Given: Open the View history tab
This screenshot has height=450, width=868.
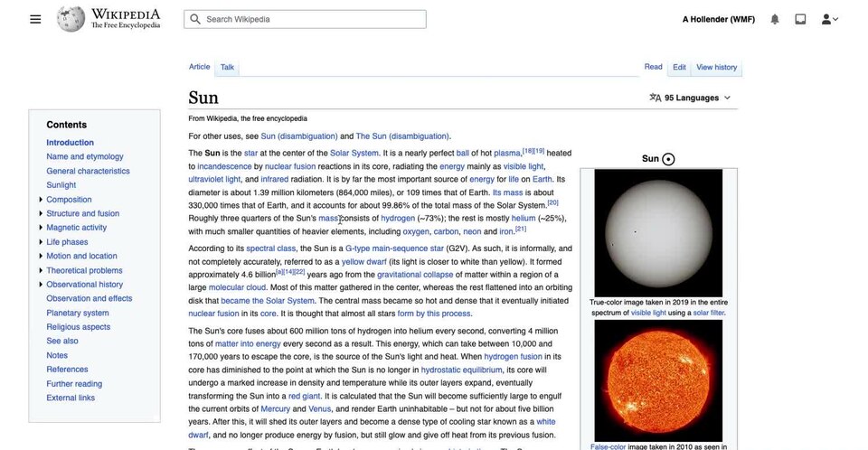Looking at the screenshot, I should pyautogui.click(x=716, y=67).
